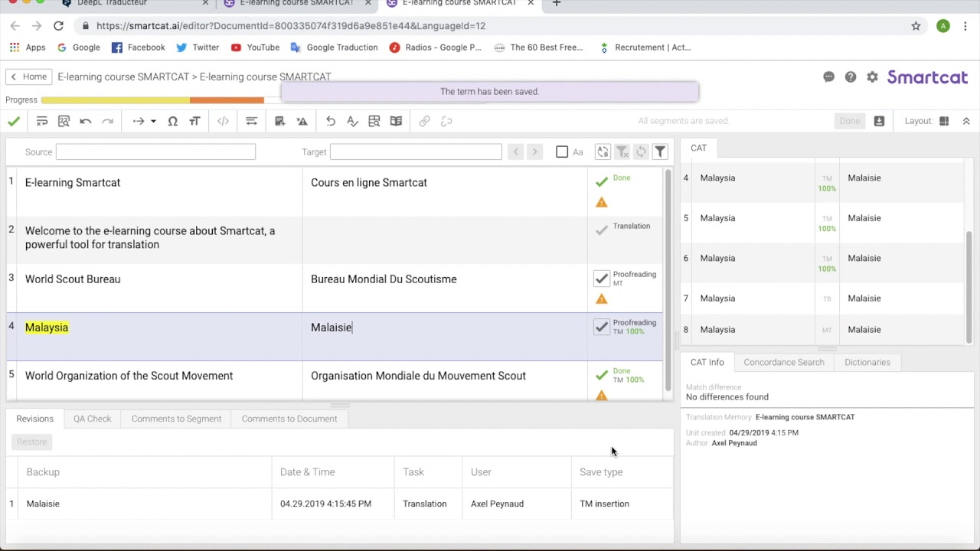Redo the last edit in toolbar
Screen dimensions: 980x551
coord(108,121)
